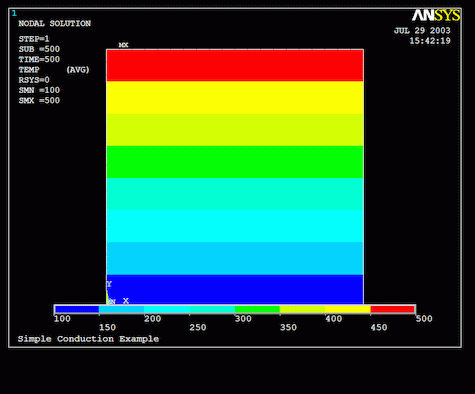The height and width of the screenshot is (394, 475).
Task: Click the legend value '200'
Action: [x=153, y=319]
